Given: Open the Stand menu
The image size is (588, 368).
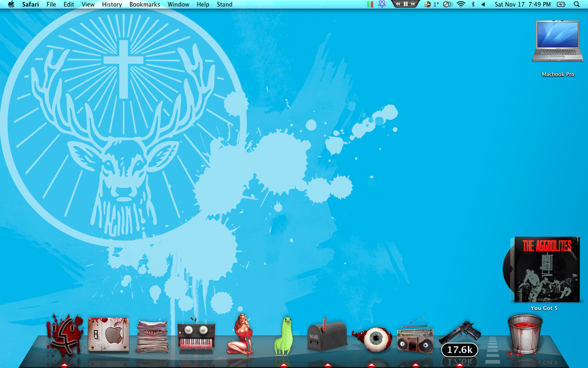Looking at the screenshot, I should (225, 5).
